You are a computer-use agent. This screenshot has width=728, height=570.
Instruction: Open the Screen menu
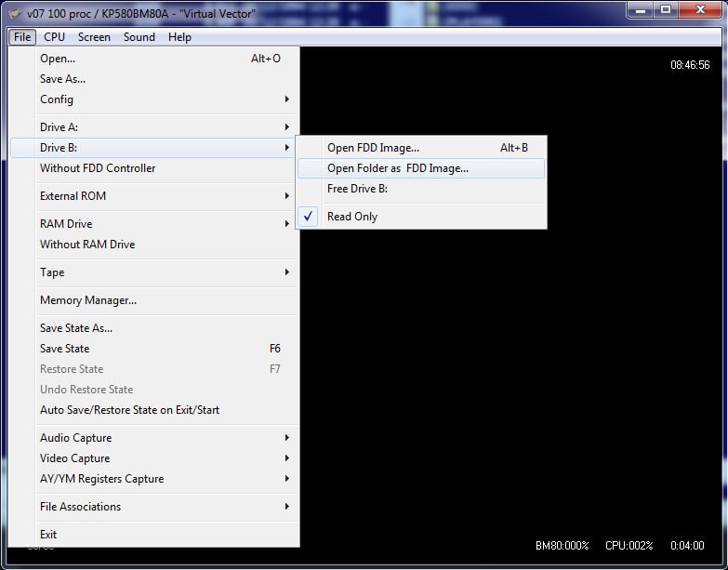(94, 37)
